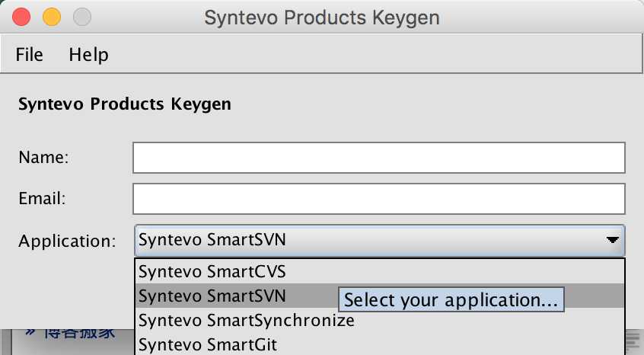This screenshot has height=355, width=644.
Task: Click the Email: label
Action: tap(43, 199)
